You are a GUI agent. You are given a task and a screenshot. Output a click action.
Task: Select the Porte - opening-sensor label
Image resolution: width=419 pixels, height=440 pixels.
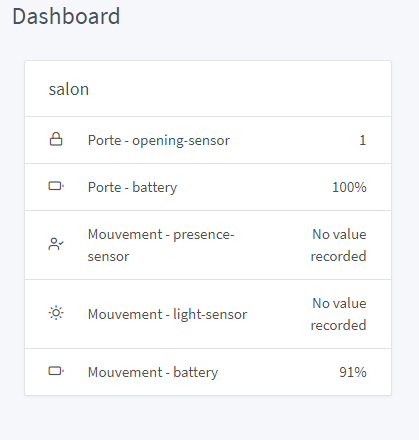[x=159, y=140]
